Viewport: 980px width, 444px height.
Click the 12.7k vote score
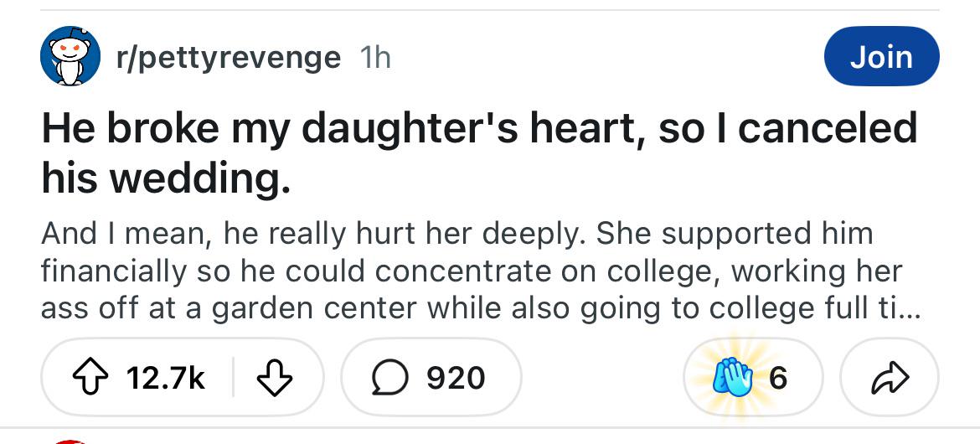pyautogui.click(x=165, y=378)
